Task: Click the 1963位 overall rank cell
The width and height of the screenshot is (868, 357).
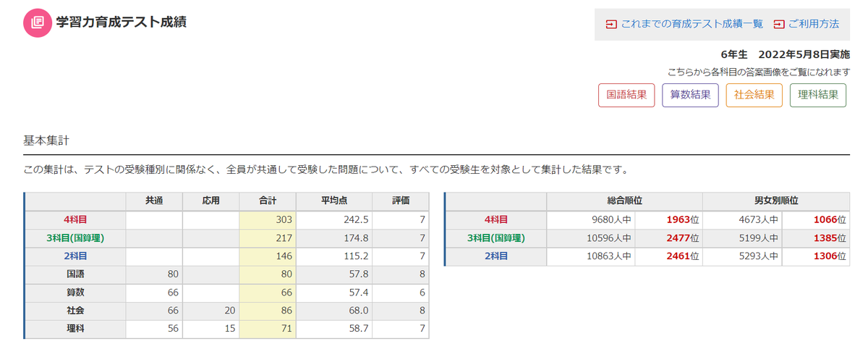Action: coord(669,219)
